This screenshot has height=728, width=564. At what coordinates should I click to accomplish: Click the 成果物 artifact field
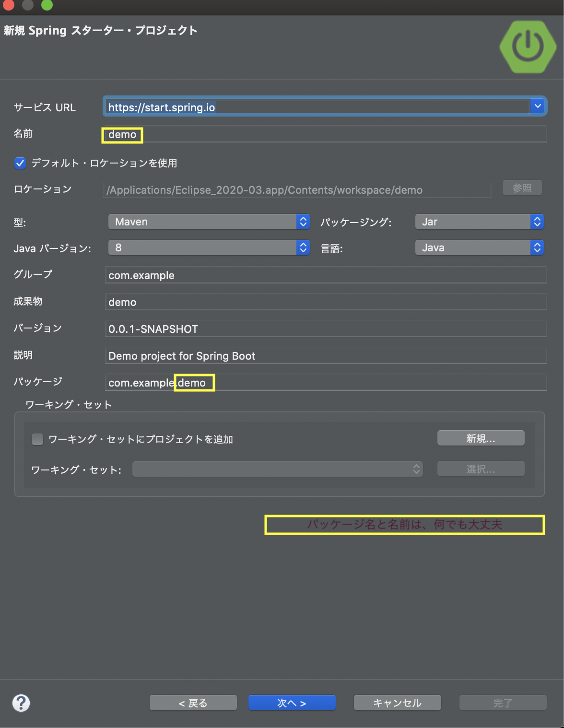click(x=326, y=302)
